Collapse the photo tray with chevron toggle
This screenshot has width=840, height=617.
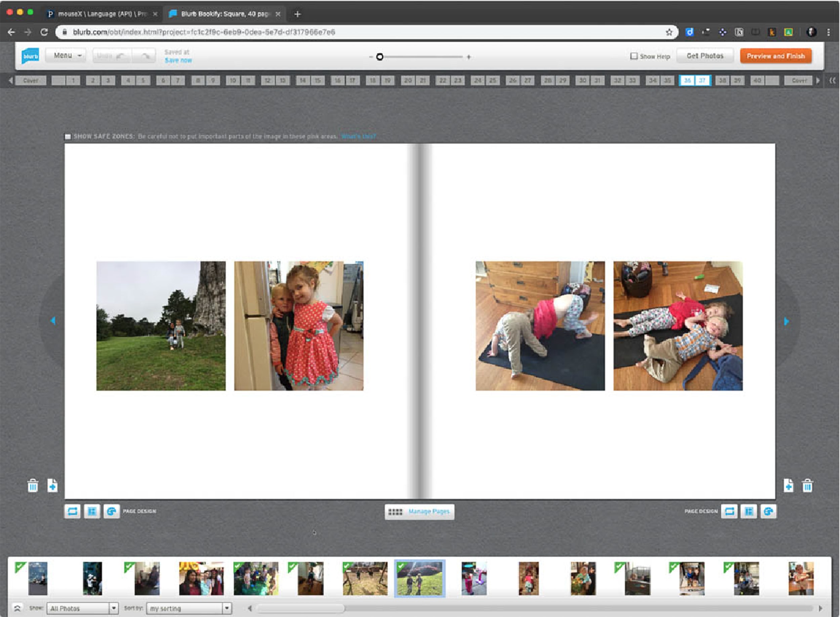tap(17, 608)
